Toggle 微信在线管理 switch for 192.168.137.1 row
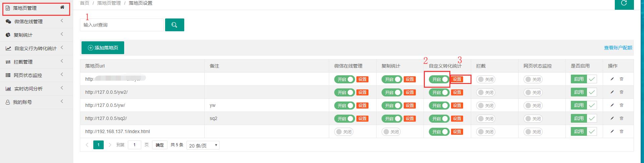Image resolution: width=644 pixels, height=163 pixels. (343, 132)
